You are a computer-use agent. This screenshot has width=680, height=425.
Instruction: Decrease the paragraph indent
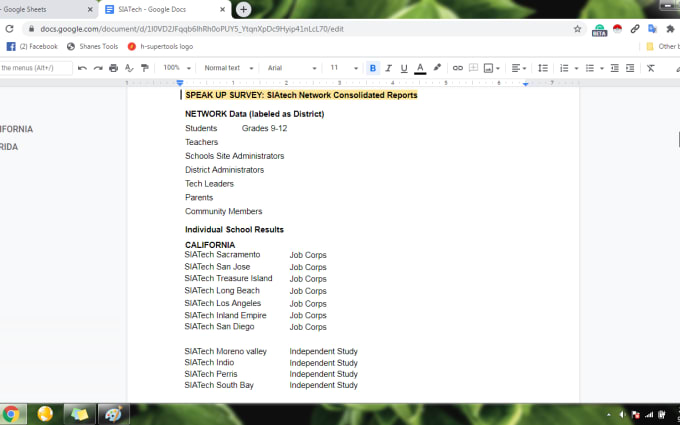pos(615,68)
